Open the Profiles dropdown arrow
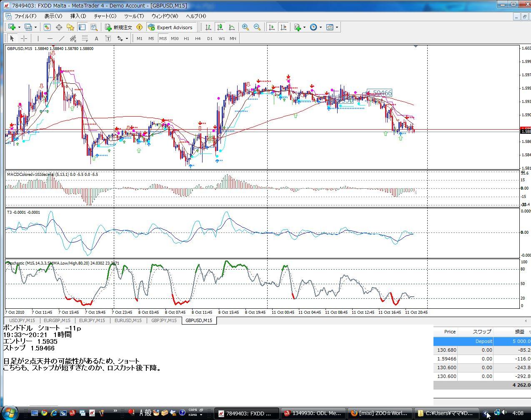Viewport: 531px width, 420px height. (x=35, y=27)
